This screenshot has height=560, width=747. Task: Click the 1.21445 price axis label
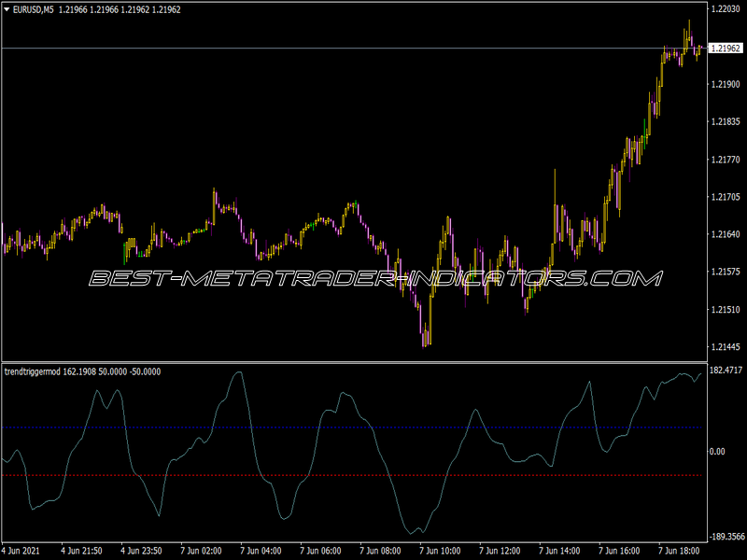click(726, 347)
